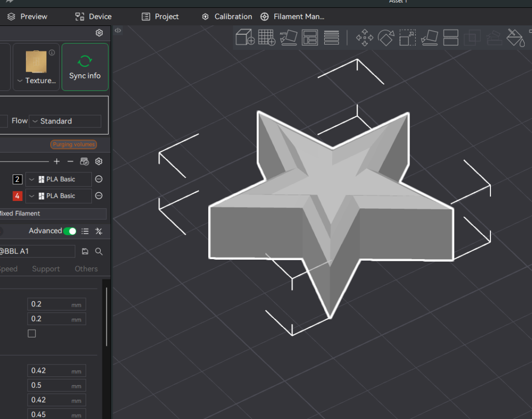Open the variable layer height tool
The width and height of the screenshot is (532, 419).
pos(331,37)
